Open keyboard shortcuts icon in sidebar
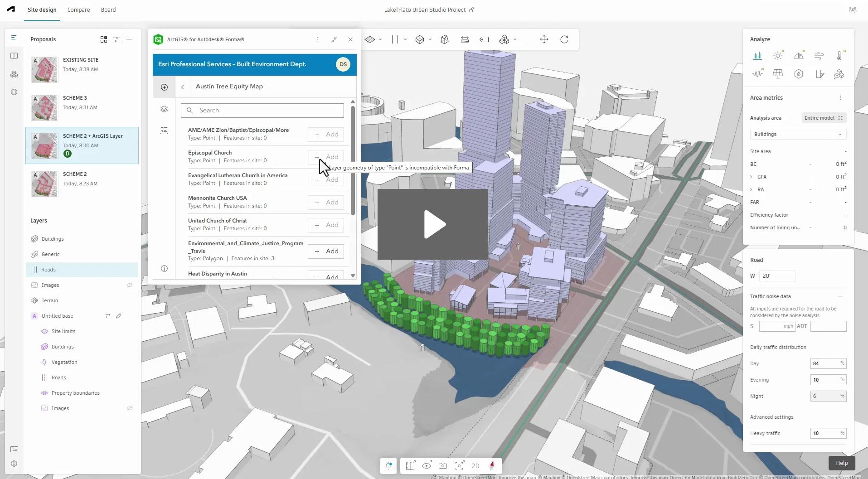 click(14, 449)
